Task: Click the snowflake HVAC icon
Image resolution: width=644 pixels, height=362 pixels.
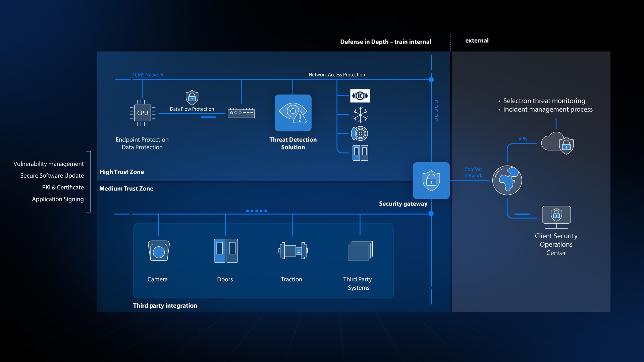Action: [x=360, y=115]
